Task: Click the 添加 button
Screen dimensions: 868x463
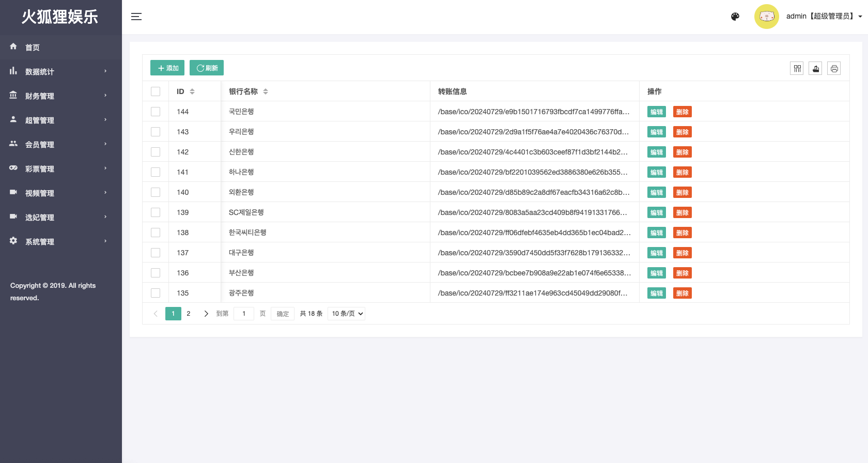Action: (167, 68)
